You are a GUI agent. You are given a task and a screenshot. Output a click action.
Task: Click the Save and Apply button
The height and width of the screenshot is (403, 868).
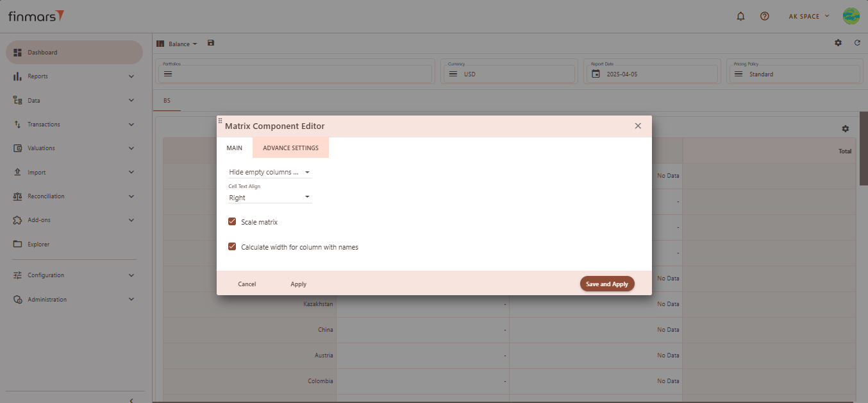tap(606, 284)
